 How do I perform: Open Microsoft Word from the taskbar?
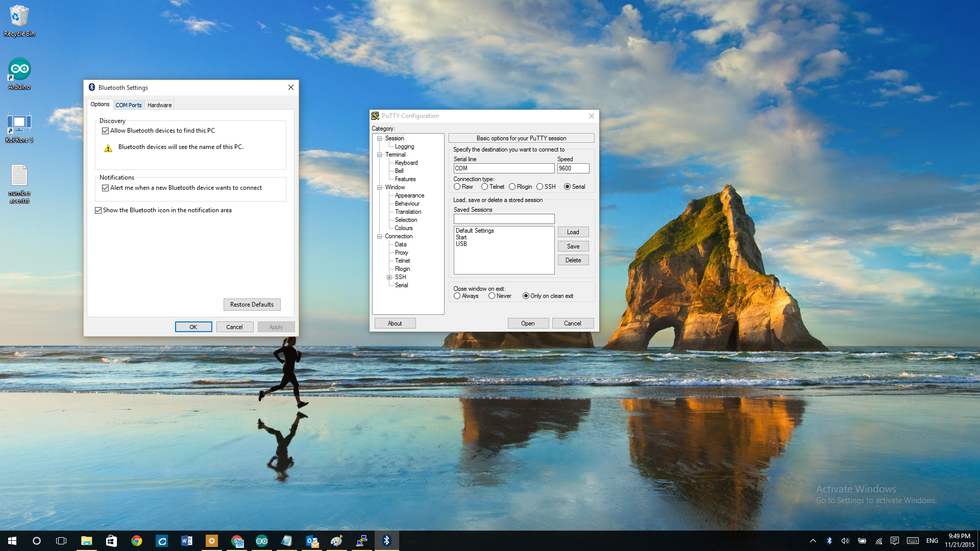tap(186, 541)
